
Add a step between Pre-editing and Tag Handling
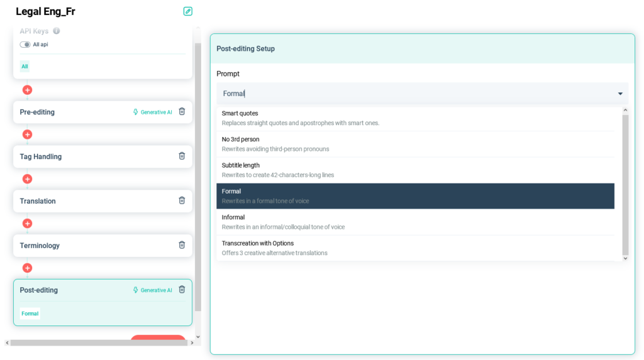click(x=27, y=134)
